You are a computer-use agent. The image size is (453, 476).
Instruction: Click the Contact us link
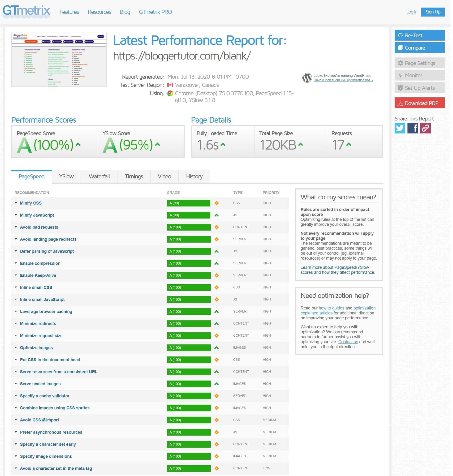(348, 342)
